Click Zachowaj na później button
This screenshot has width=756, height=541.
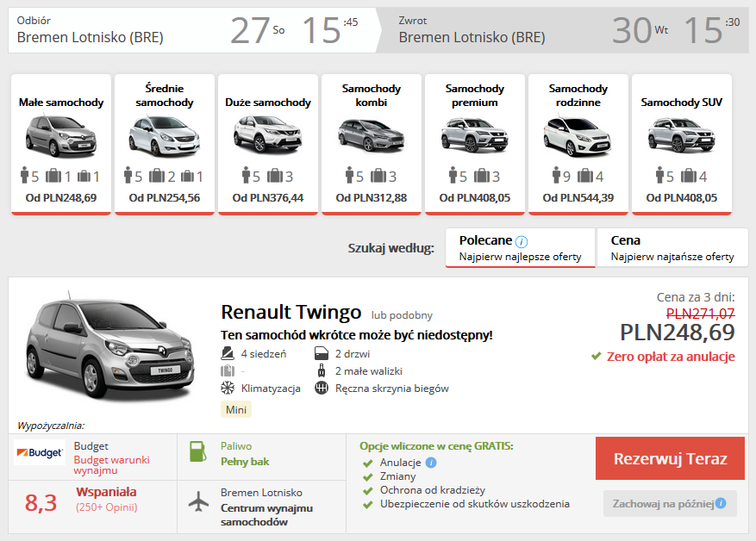(x=670, y=503)
